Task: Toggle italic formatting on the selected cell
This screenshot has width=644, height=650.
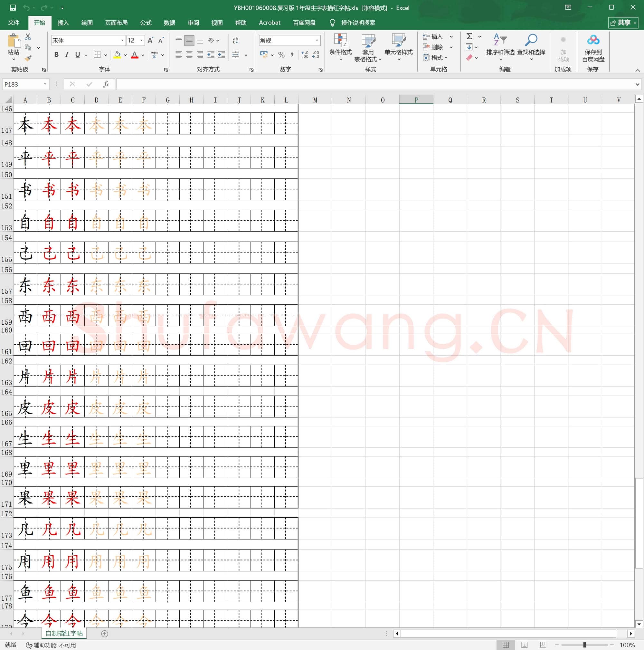Action: (67, 54)
